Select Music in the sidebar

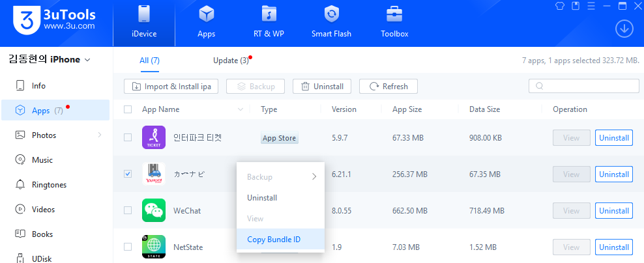click(x=42, y=160)
